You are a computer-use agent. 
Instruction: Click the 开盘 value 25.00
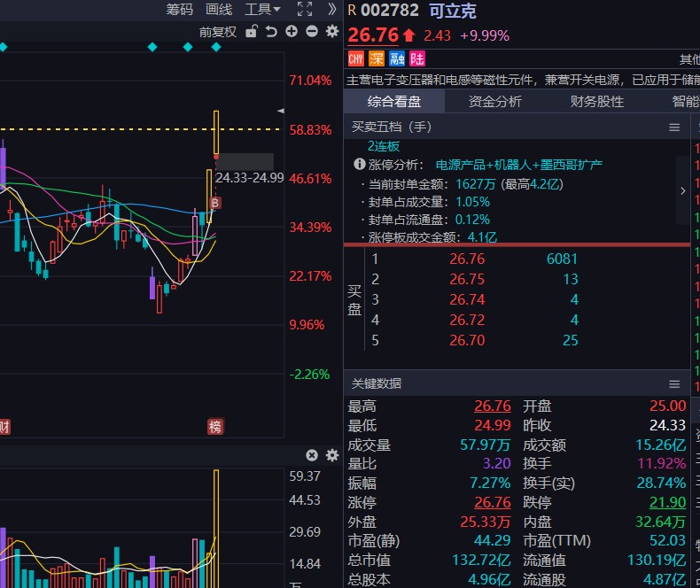(x=667, y=406)
